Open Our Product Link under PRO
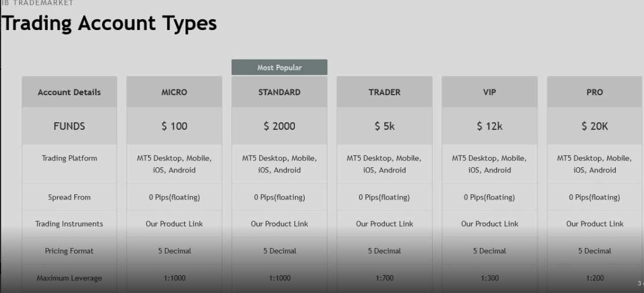The height and width of the screenshot is (293, 644). (x=594, y=224)
